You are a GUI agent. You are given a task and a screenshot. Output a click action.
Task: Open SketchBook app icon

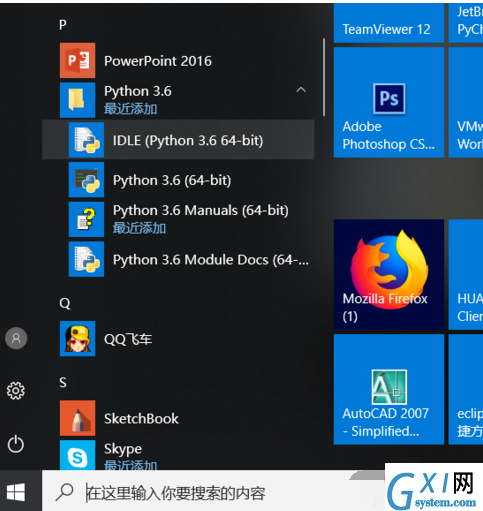(77, 418)
